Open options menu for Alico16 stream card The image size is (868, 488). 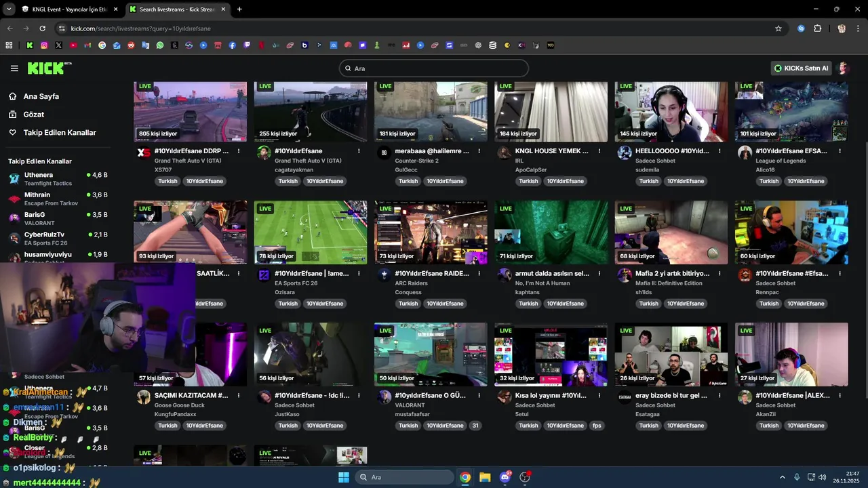[x=840, y=151]
